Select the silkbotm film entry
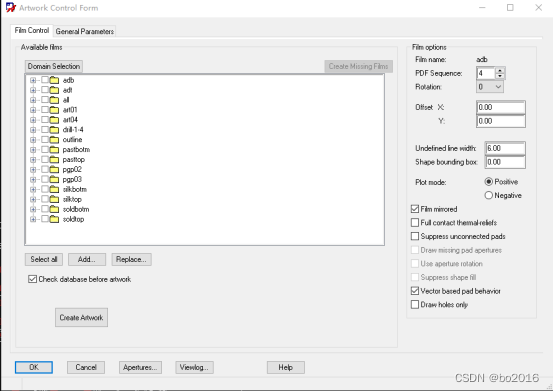The width and height of the screenshot is (554, 392). coord(75,189)
